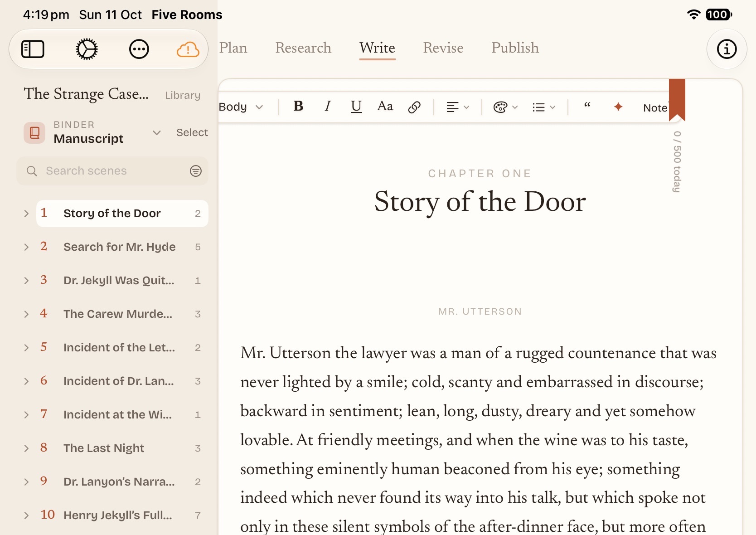Open the list style dropdown
756x535 pixels.
[544, 107]
